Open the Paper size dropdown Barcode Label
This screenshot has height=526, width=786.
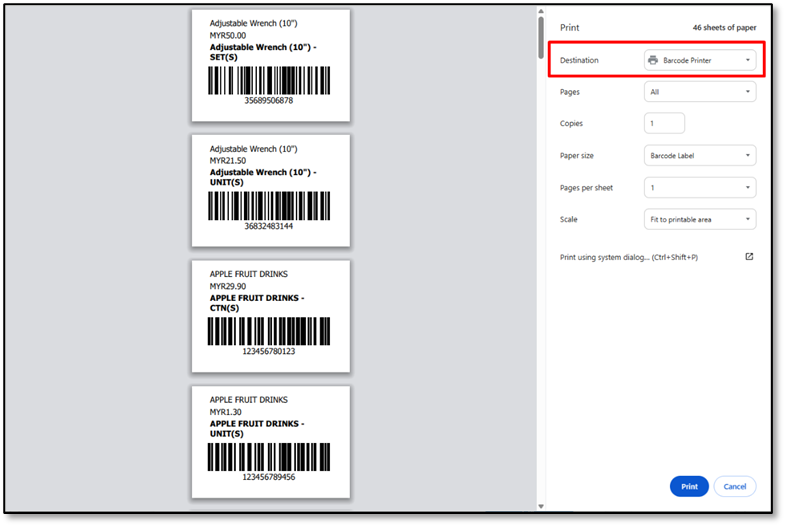(x=700, y=155)
